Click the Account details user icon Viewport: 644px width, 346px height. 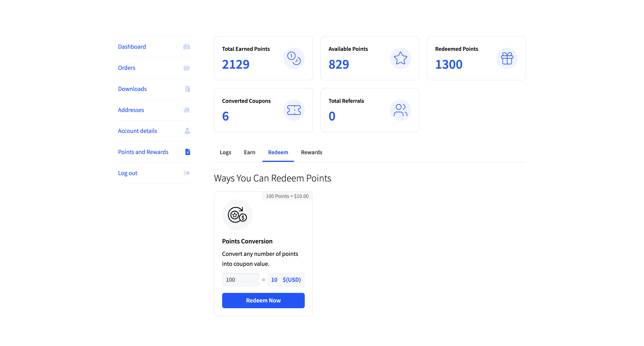tap(187, 131)
